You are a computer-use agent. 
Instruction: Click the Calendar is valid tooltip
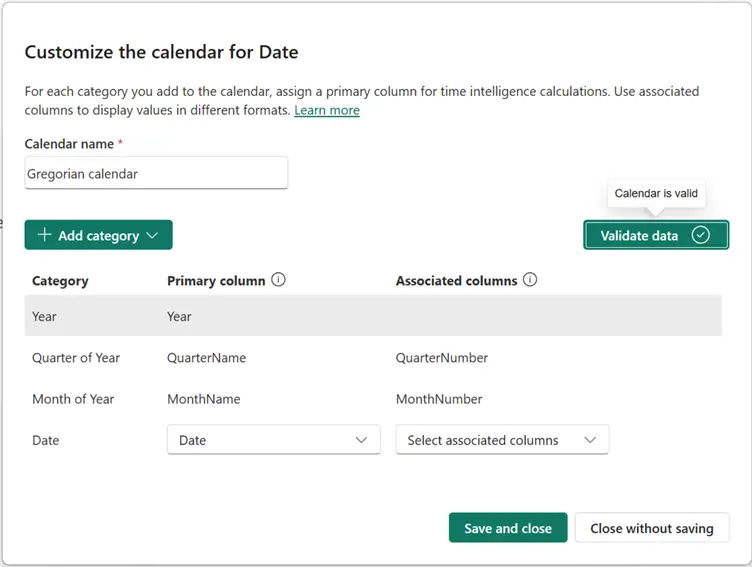pyautogui.click(x=656, y=193)
